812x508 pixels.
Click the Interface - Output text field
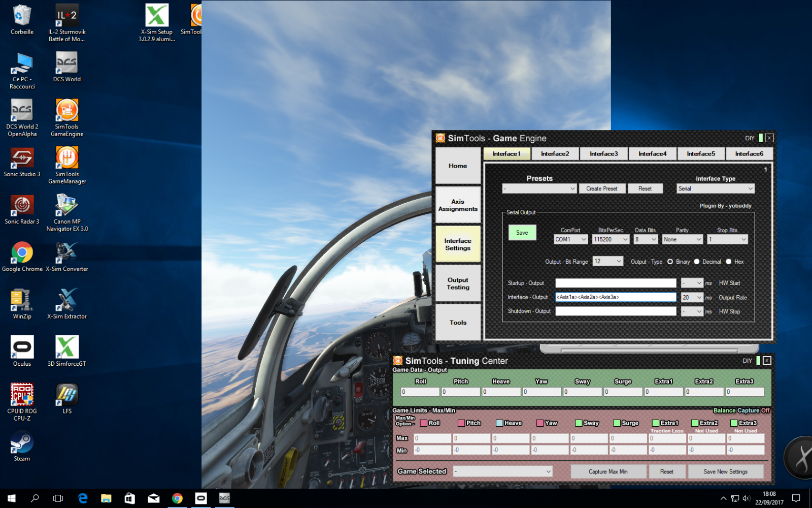(616, 297)
